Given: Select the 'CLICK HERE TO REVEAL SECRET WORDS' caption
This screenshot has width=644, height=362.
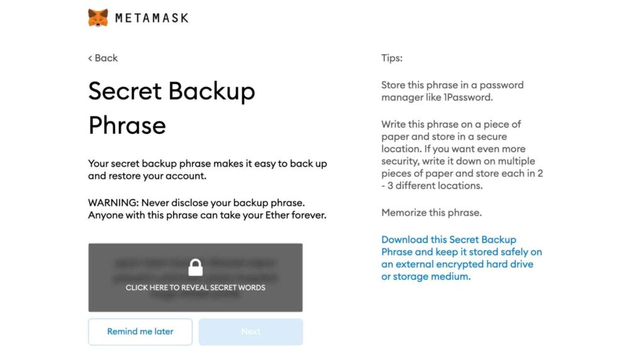Looking at the screenshot, I should [196, 288].
